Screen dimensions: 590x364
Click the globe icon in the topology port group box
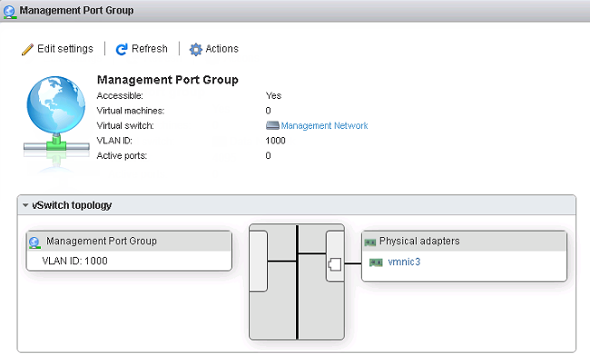point(35,242)
